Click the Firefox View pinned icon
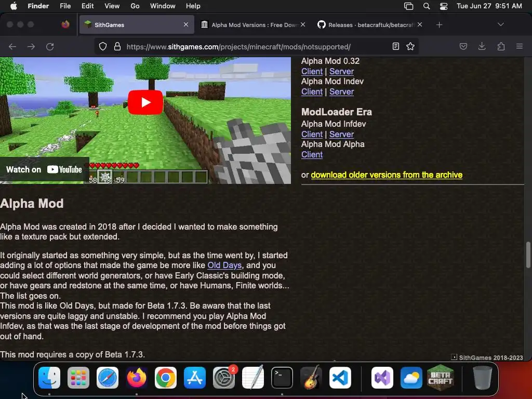Image resolution: width=532 pixels, height=399 pixels. tap(65, 24)
